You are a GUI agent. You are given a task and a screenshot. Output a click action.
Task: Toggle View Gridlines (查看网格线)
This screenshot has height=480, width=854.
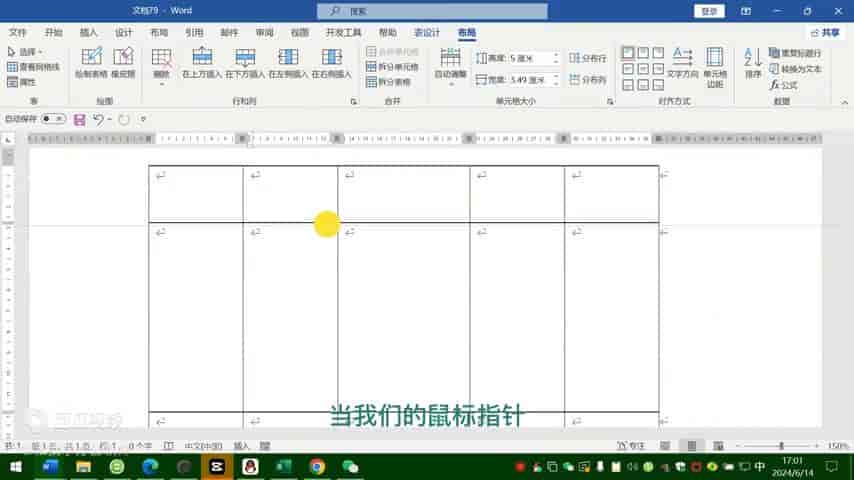coord(33,67)
